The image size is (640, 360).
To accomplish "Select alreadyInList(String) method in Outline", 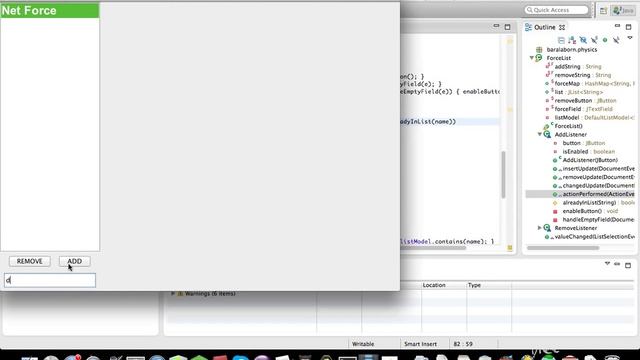I will coord(598,203).
